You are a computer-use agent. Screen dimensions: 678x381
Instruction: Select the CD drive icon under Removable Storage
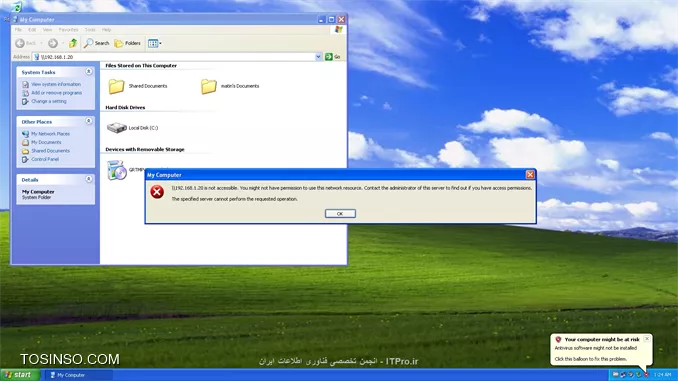117,170
